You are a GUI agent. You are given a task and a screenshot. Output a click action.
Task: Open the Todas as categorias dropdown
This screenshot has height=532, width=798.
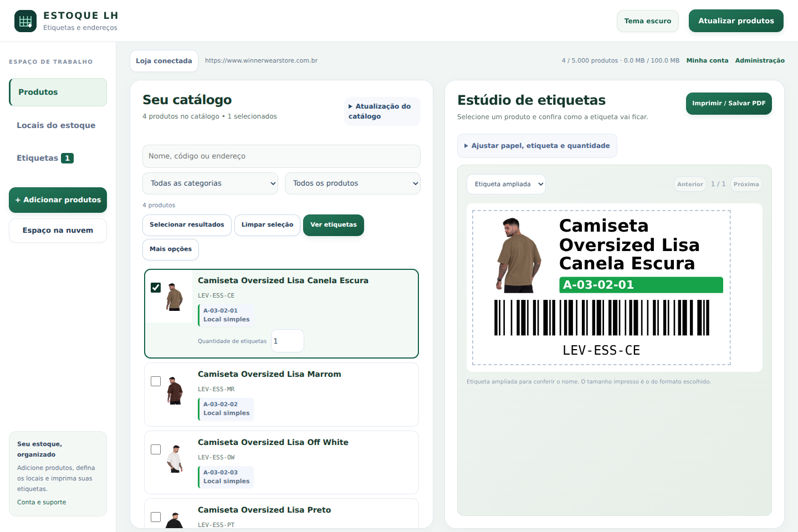pyautogui.click(x=210, y=183)
